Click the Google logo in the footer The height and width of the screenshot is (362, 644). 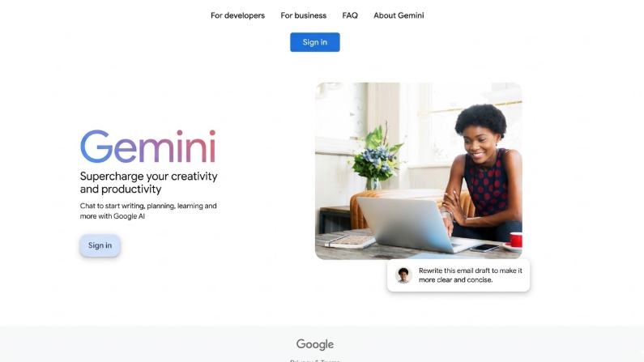pos(315,344)
